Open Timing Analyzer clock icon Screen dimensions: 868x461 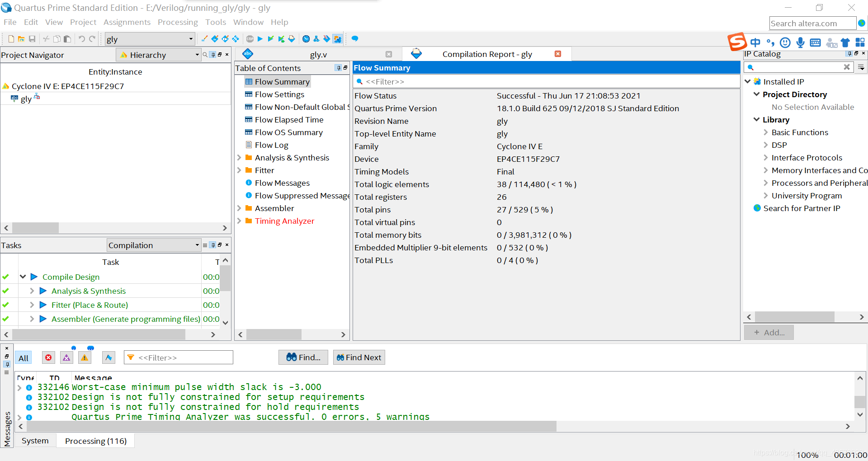(306, 39)
